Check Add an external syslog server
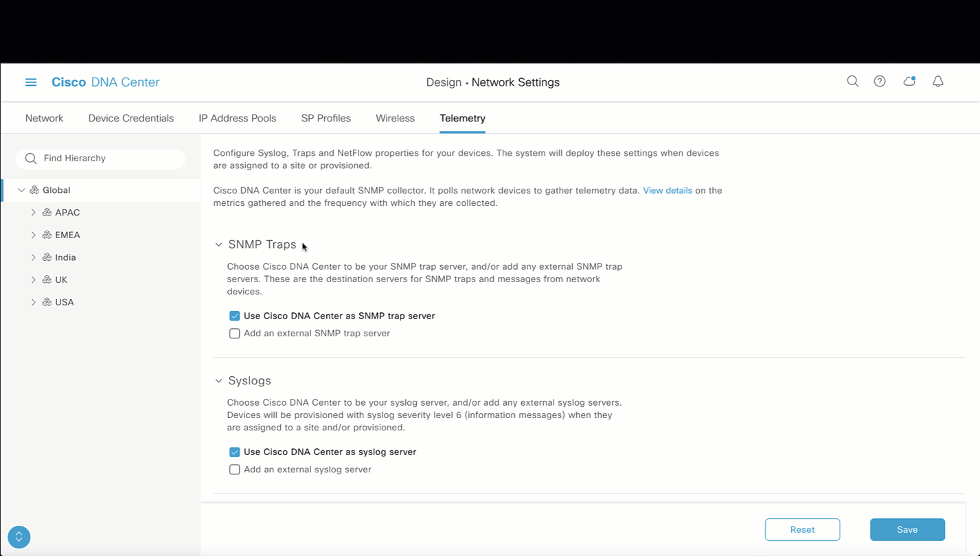The height and width of the screenshot is (556, 980). (x=235, y=470)
